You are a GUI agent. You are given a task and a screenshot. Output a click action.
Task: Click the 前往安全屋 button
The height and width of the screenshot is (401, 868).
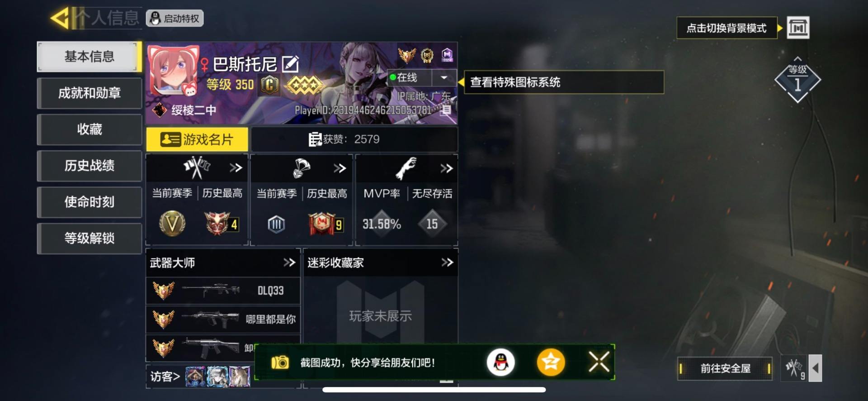pos(725,368)
